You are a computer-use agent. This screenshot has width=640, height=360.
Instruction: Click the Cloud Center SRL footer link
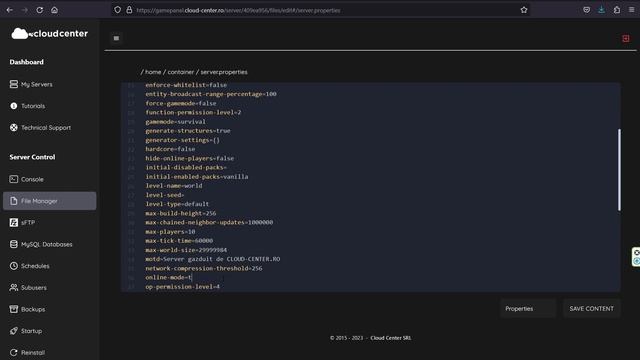(x=391, y=338)
